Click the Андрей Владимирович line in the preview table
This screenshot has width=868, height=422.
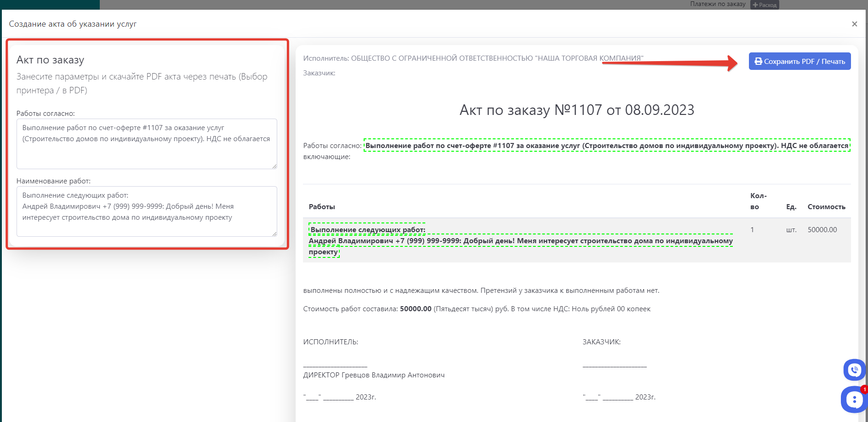[x=520, y=241]
